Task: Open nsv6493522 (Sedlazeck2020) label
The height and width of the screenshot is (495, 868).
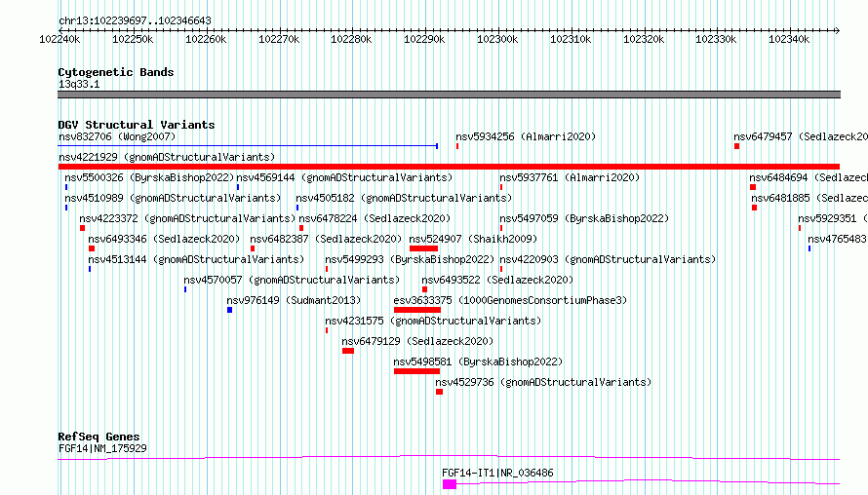Action: point(497,280)
